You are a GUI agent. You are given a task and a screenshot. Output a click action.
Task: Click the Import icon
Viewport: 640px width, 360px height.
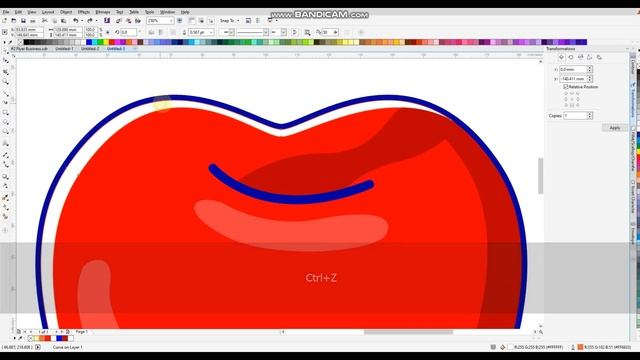tap(118, 20)
